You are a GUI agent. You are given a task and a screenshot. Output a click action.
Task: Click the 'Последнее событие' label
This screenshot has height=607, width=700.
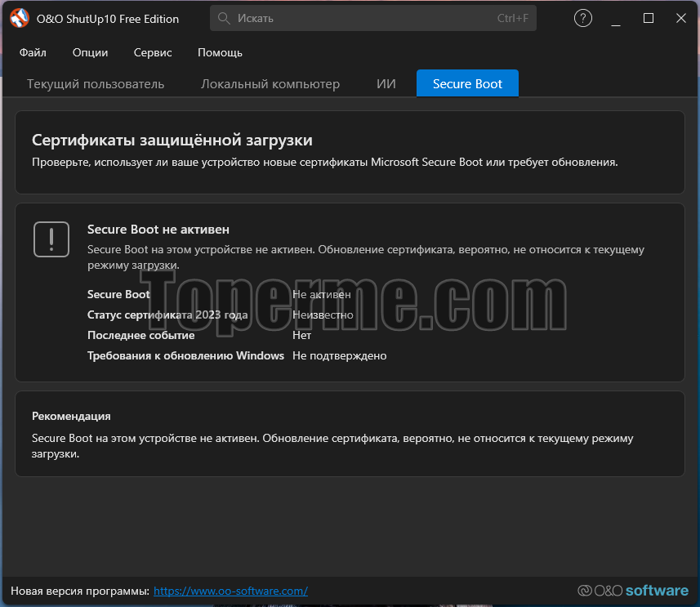pyautogui.click(x=141, y=336)
